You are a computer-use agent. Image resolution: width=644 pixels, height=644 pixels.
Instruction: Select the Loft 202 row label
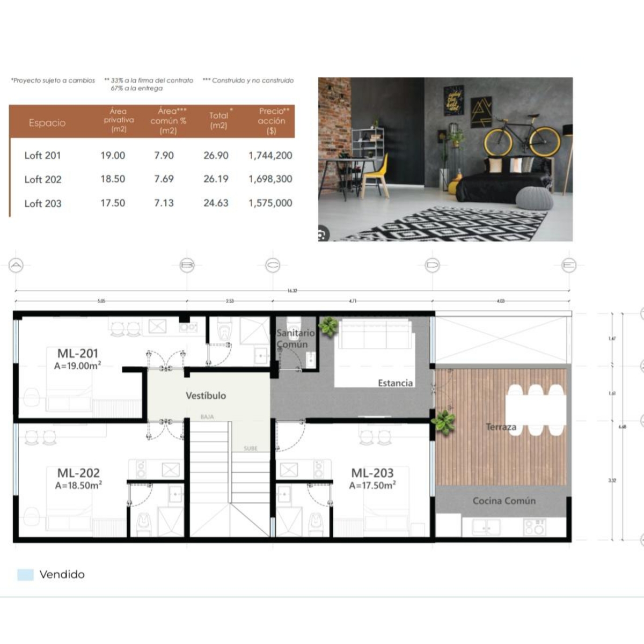[43, 179]
